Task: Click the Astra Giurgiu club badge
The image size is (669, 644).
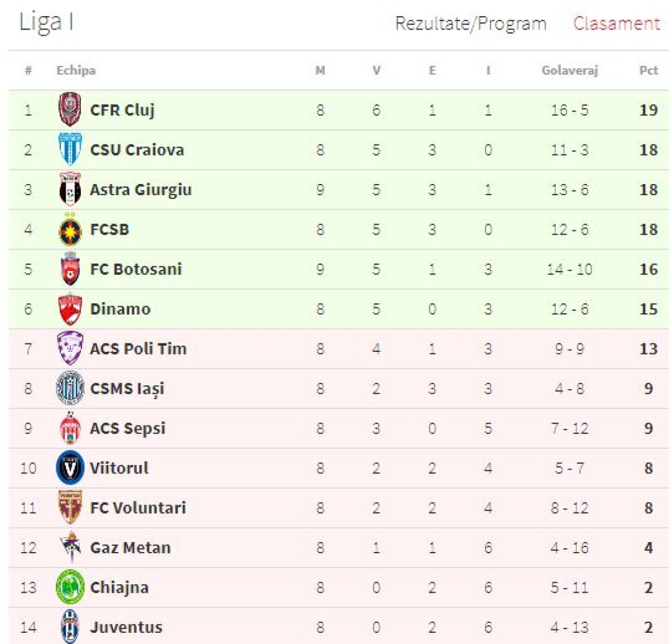Action: (70, 189)
